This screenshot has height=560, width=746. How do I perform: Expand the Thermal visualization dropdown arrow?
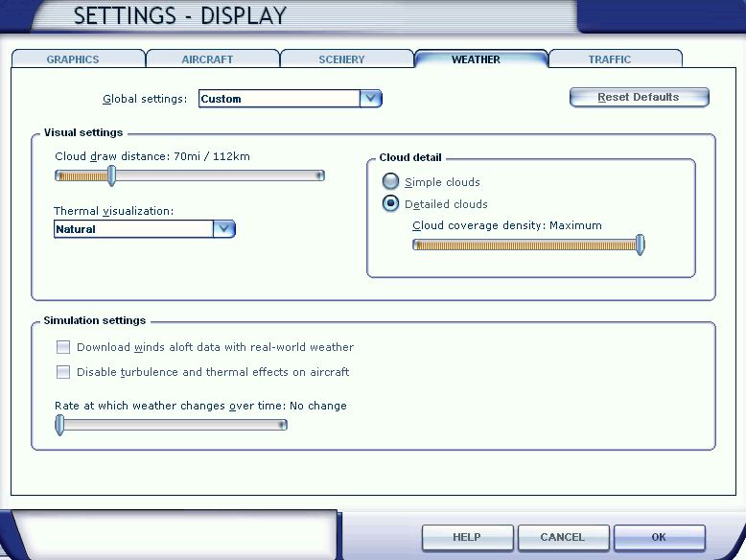click(224, 229)
